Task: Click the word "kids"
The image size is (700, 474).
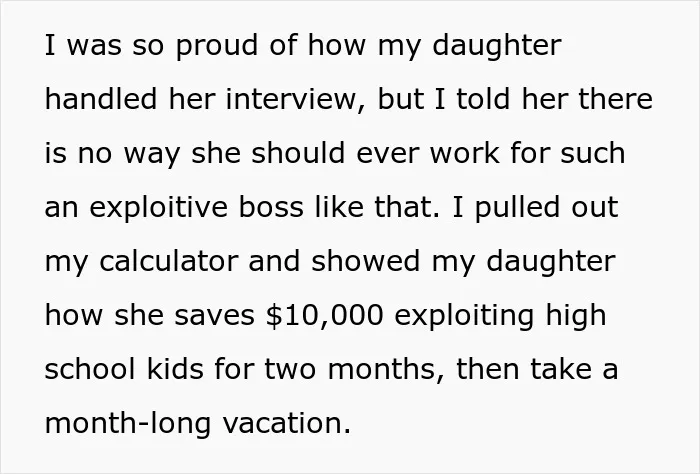Action: point(175,369)
